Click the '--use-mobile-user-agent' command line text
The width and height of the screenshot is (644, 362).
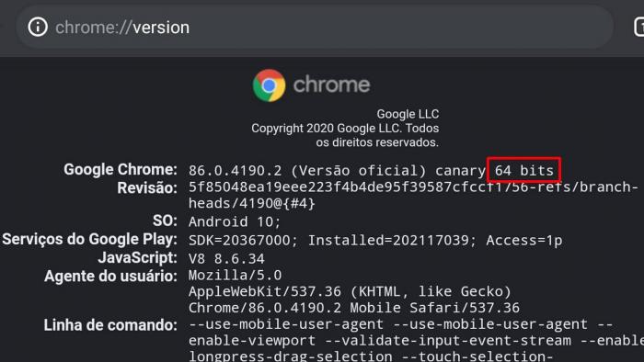(286, 324)
